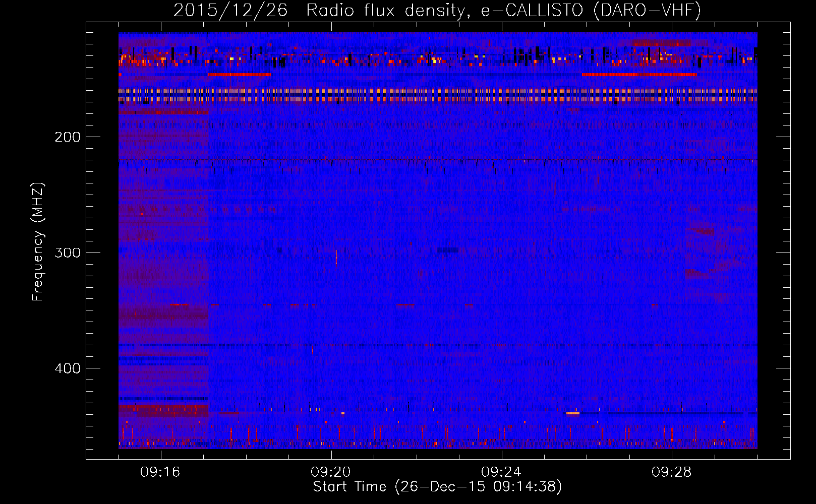Click the 09:20 time tick label

tap(331, 472)
